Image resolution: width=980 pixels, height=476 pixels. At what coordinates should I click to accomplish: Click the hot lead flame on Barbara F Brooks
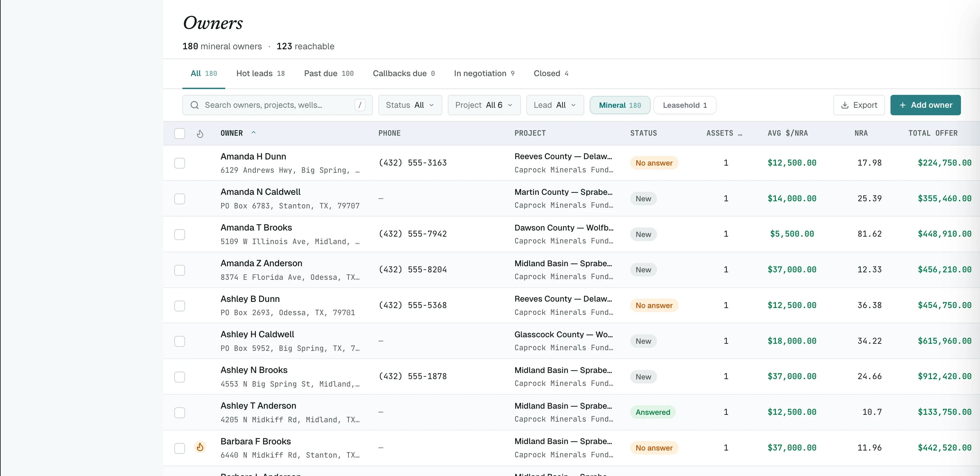point(200,447)
